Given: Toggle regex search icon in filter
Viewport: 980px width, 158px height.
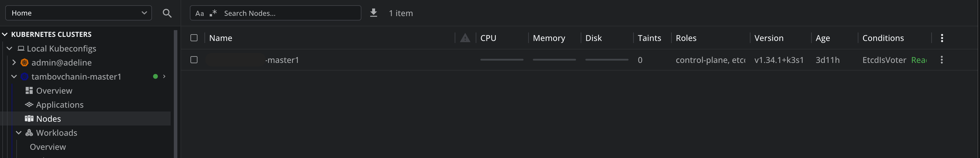Looking at the screenshot, I should pyautogui.click(x=213, y=13).
